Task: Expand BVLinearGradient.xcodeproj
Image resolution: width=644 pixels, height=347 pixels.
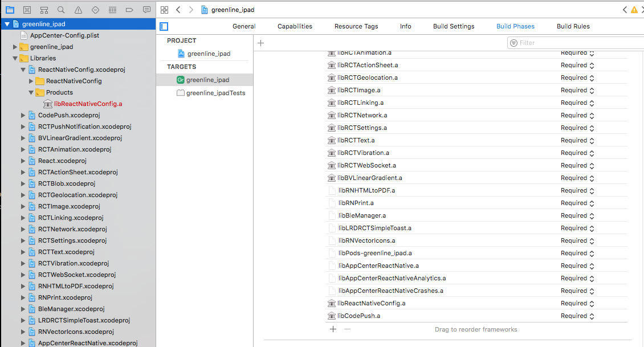Action: (23, 138)
